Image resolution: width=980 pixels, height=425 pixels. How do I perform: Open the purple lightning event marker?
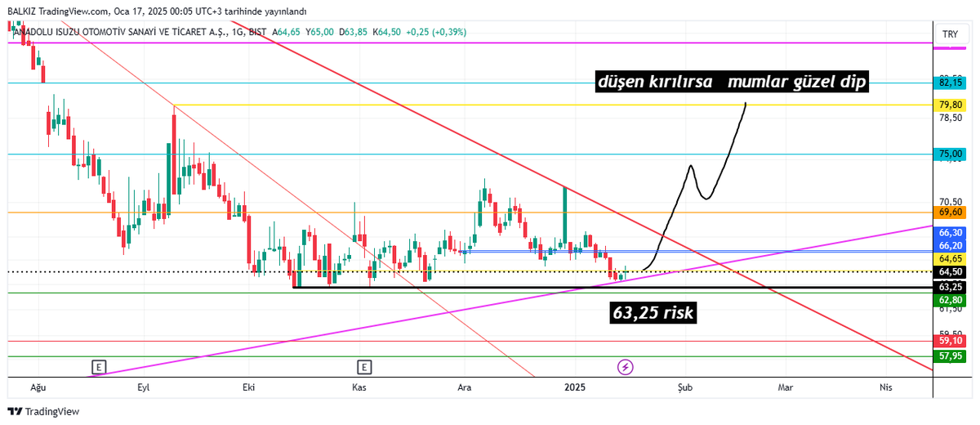pyautogui.click(x=626, y=367)
